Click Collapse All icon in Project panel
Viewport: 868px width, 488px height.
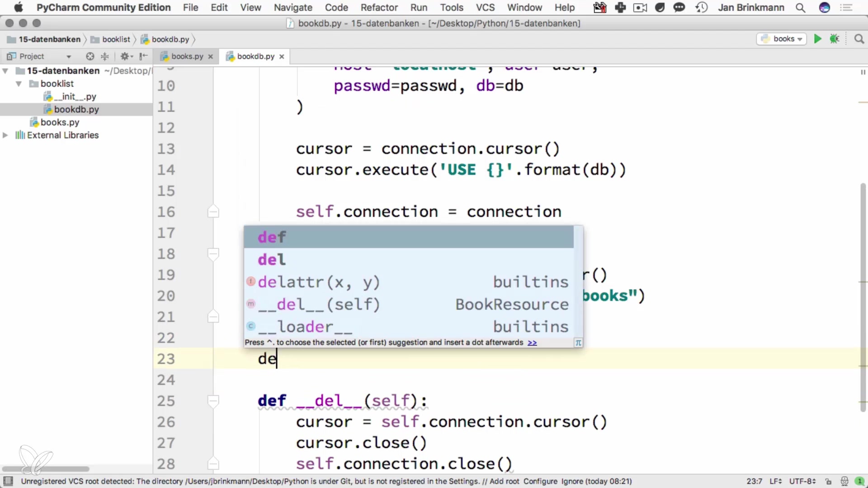pyautogui.click(x=105, y=56)
